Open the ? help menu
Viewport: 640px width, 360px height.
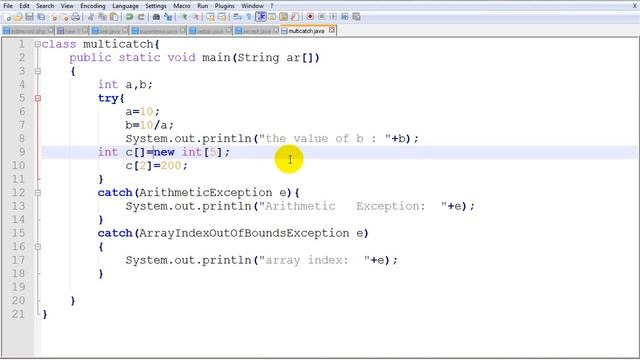pos(272,6)
